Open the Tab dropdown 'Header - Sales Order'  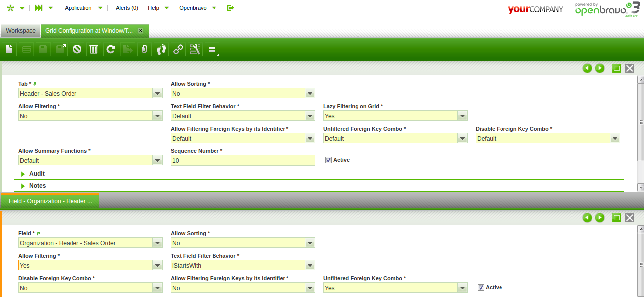click(158, 93)
